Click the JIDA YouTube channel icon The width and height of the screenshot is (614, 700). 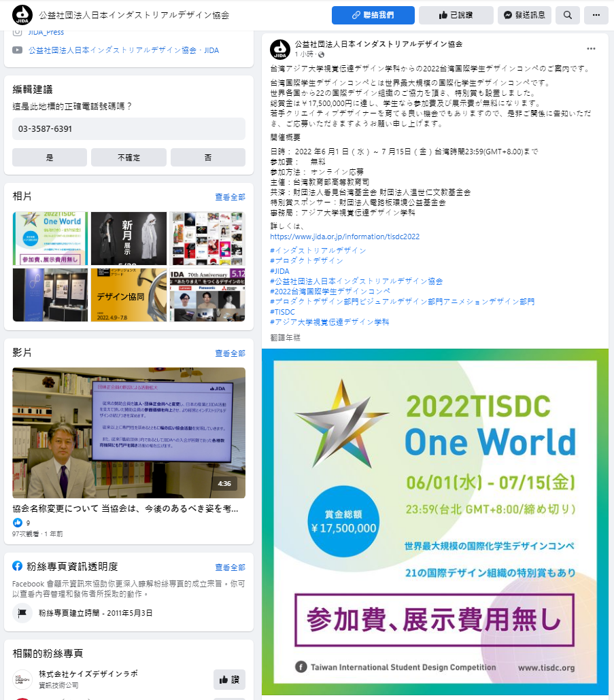pyautogui.click(x=16, y=50)
